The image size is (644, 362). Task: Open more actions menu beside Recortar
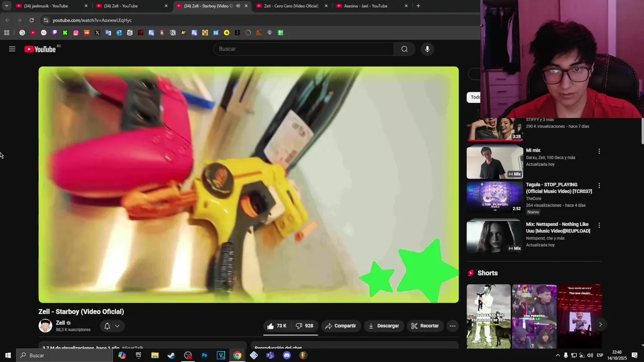452,326
